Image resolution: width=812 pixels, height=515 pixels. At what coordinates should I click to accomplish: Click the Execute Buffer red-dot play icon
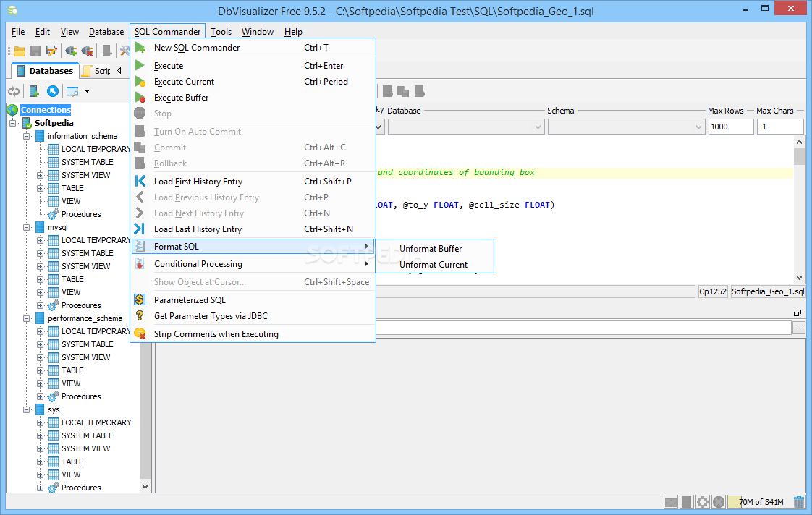(140, 98)
